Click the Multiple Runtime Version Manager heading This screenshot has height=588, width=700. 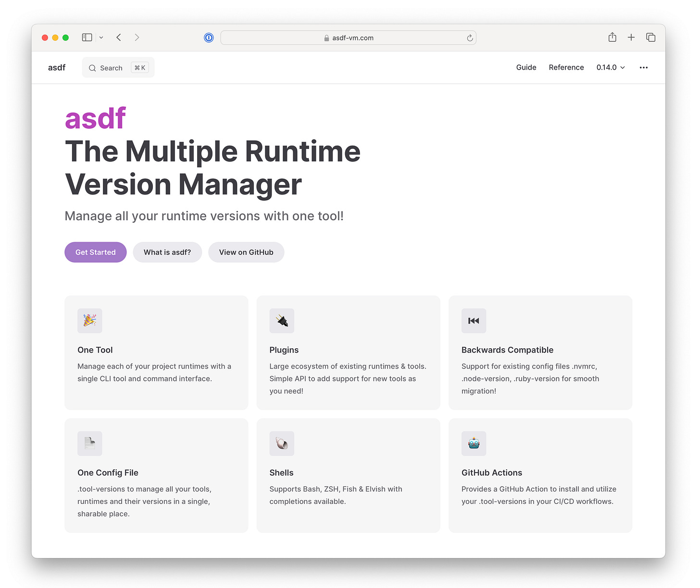[212, 168]
